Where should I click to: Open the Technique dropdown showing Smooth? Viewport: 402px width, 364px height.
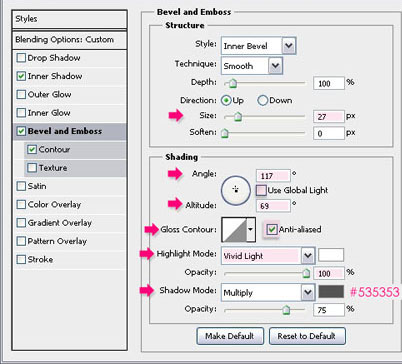[252, 66]
